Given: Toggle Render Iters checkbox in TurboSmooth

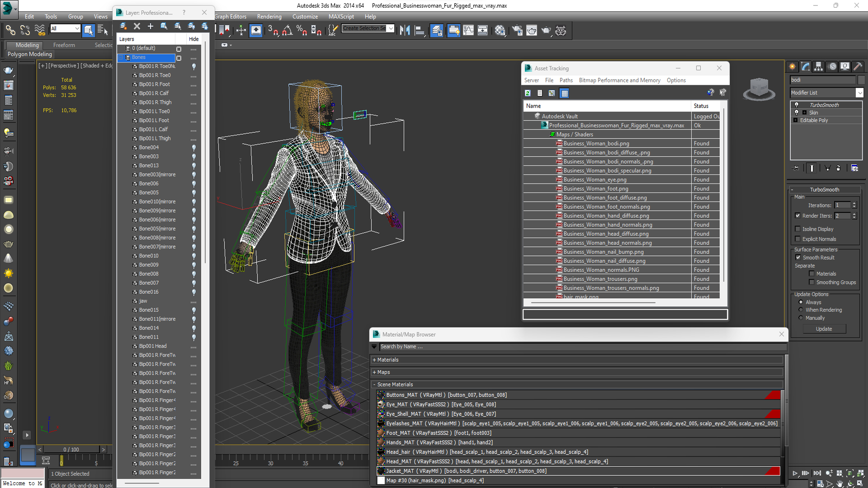Looking at the screenshot, I should [x=797, y=216].
